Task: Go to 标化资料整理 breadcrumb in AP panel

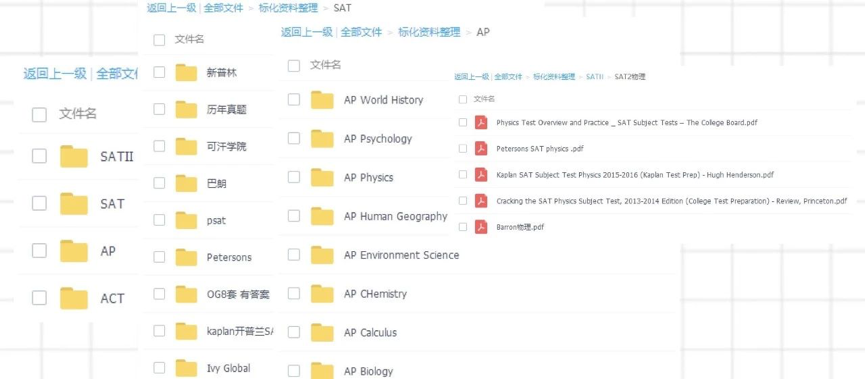Action: coord(429,32)
